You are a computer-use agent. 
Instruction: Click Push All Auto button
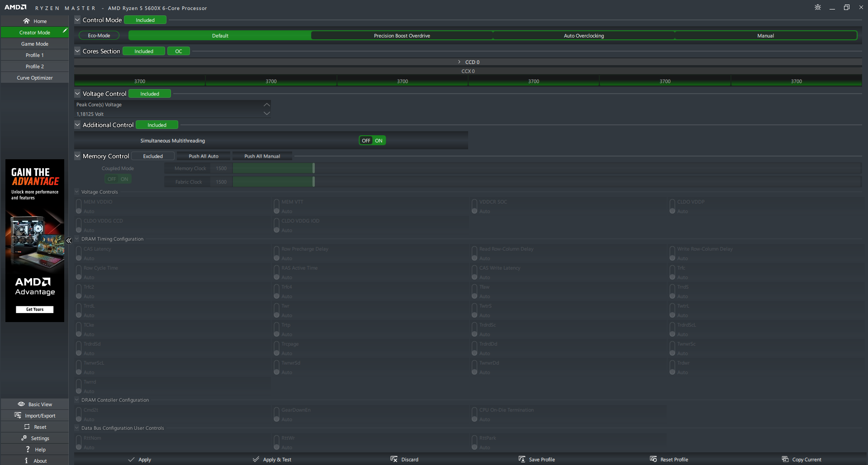coord(204,156)
